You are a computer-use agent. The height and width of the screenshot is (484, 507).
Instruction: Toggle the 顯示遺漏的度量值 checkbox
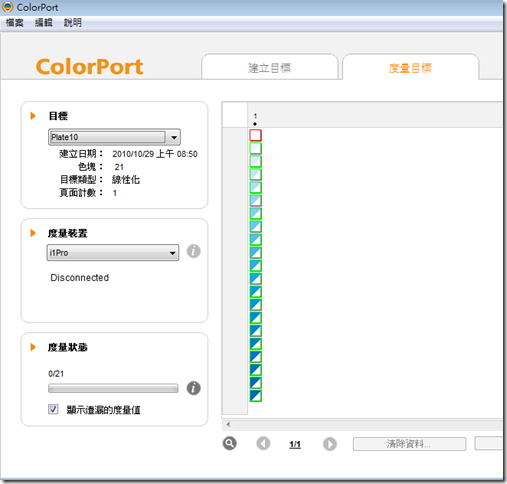tap(53, 409)
